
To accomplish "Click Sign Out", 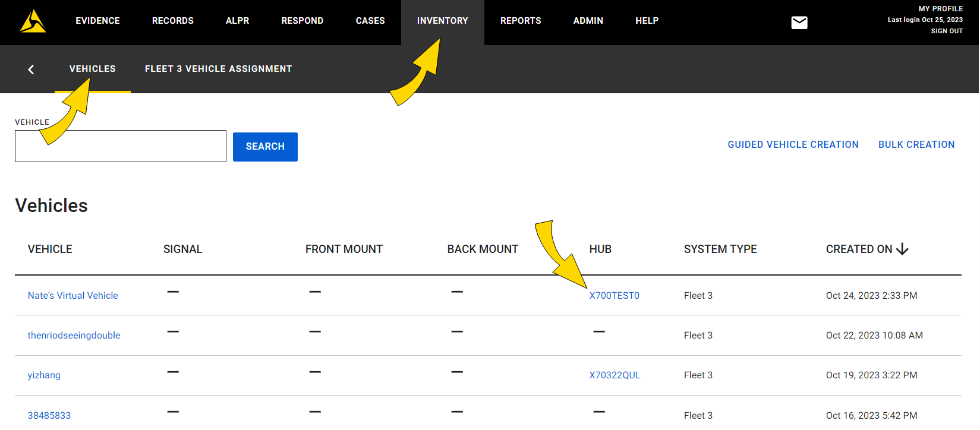I will tap(947, 31).
